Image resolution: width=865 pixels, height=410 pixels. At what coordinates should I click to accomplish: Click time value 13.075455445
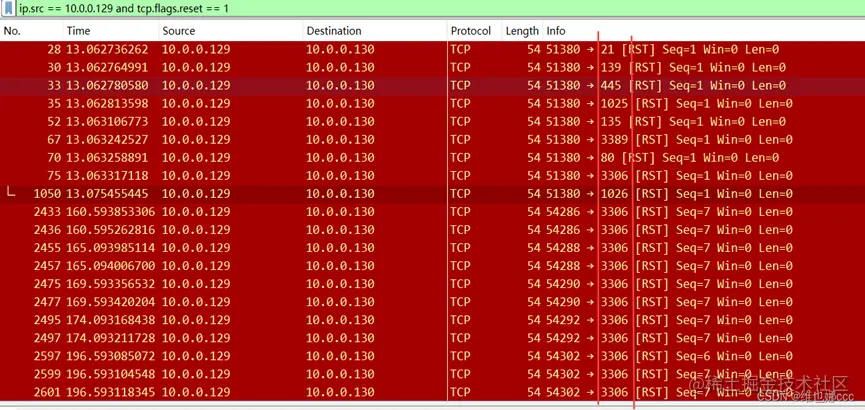pyautogui.click(x=107, y=194)
